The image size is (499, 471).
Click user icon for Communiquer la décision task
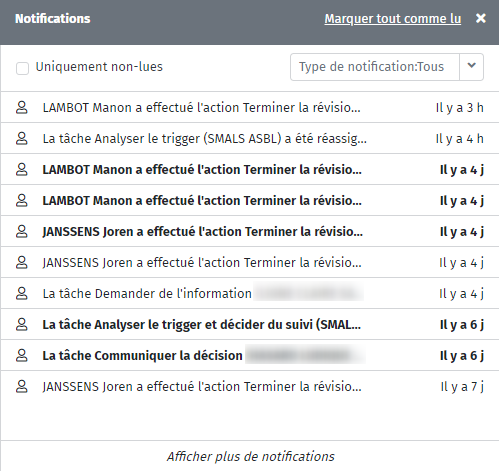point(22,355)
